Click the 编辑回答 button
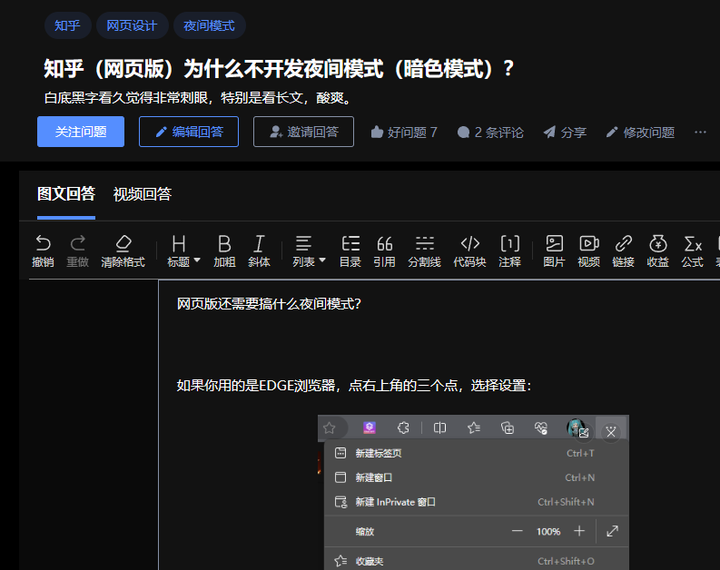 click(189, 132)
